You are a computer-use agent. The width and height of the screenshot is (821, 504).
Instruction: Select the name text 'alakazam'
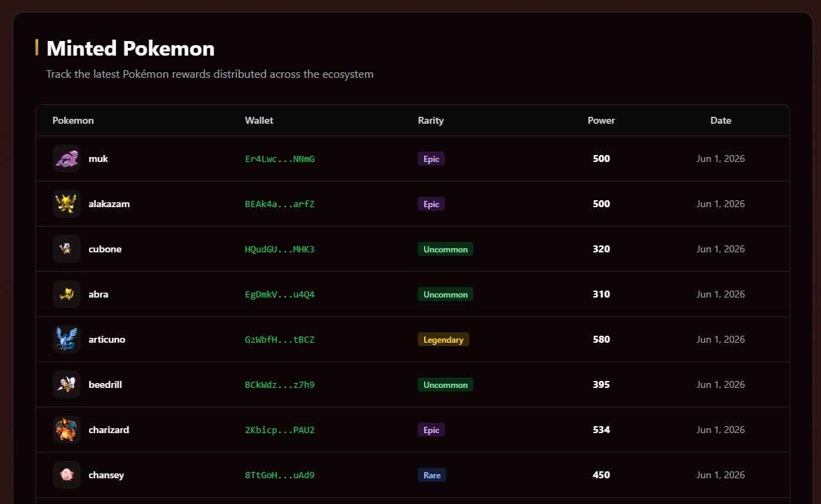pyautogui.click(x=109, y=204)
